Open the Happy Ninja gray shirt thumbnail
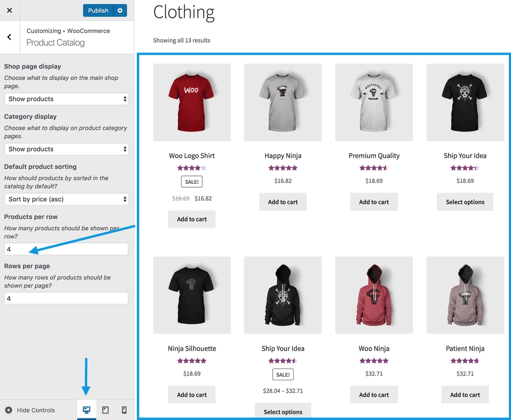This screenshot has width=511, height=420. tap(283, 102)
